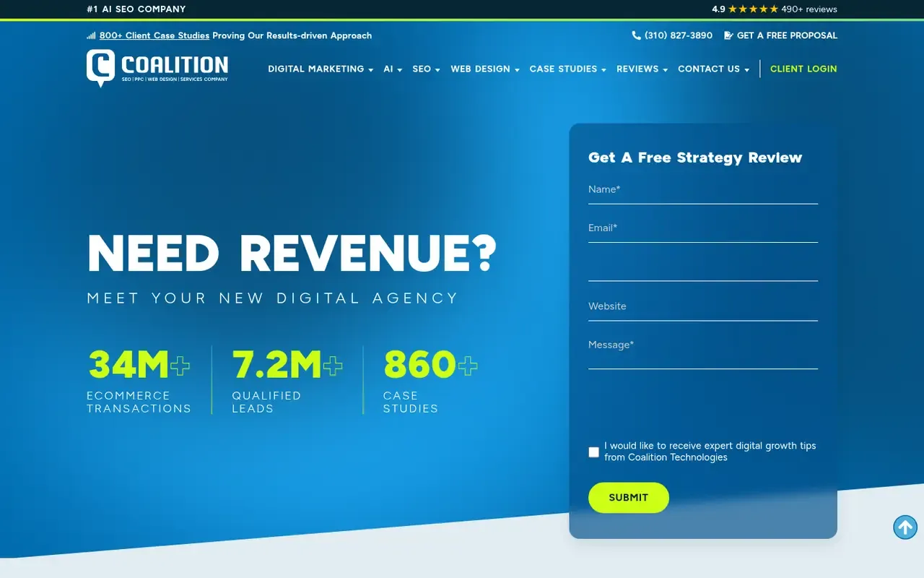Screen dimensions: 924x578
Task: Click the 860+ statistic
Action: click(431, 365)
